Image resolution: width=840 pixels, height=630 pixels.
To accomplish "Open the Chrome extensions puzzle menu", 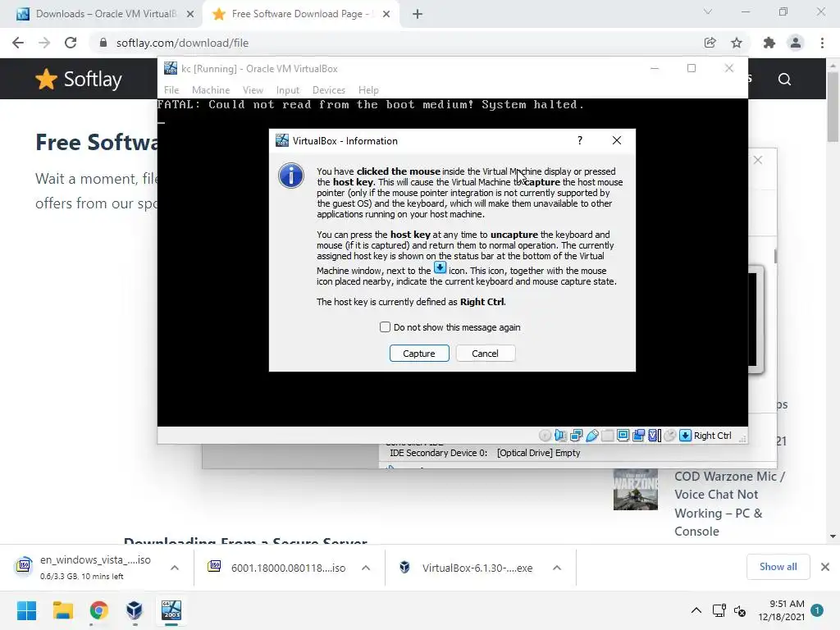I will [769, 43].
